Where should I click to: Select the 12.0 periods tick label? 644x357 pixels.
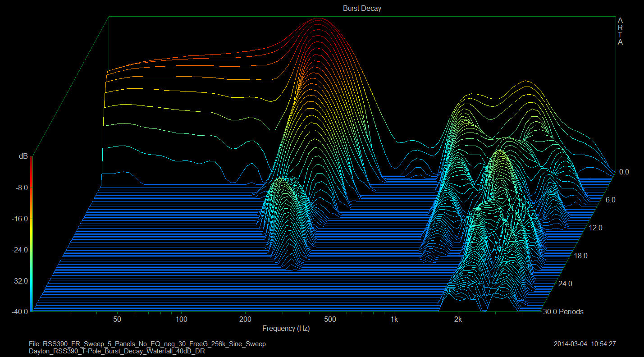[595, 228]
